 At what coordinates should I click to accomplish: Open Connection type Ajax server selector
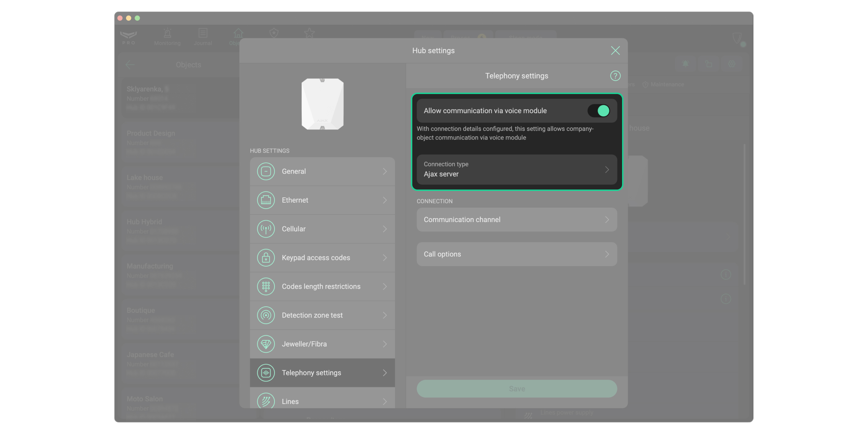[517, 169]
